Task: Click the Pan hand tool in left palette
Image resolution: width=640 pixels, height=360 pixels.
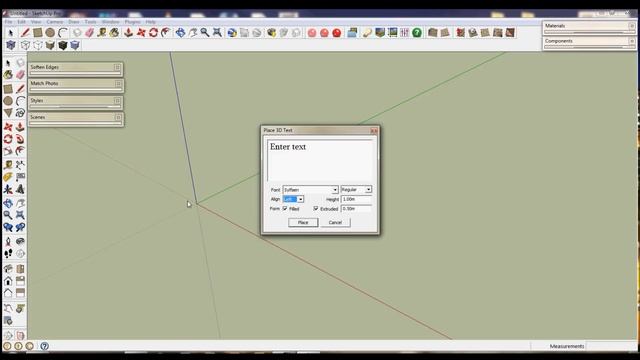Action: click(20, 203)
